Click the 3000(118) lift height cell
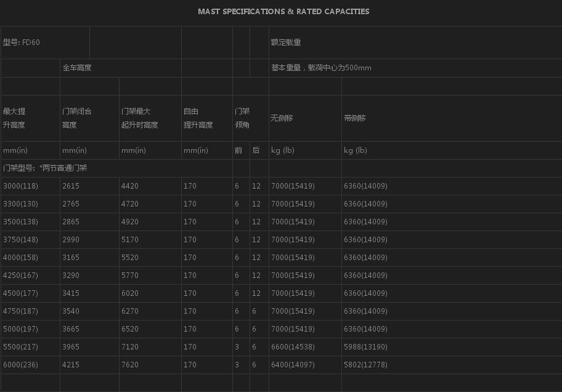Screen dimensions: 562x392 [20, 186]
